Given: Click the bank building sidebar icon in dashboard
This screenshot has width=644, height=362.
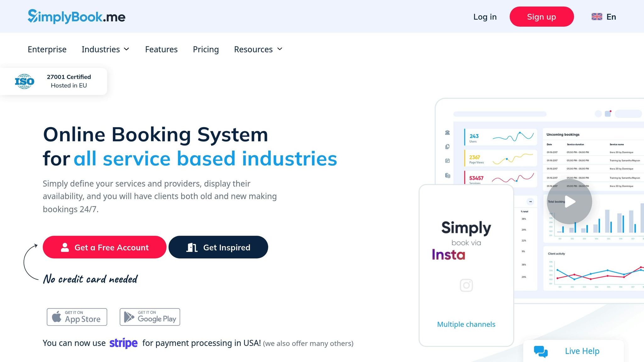Looking at the screenshot, I should [447, 133].
